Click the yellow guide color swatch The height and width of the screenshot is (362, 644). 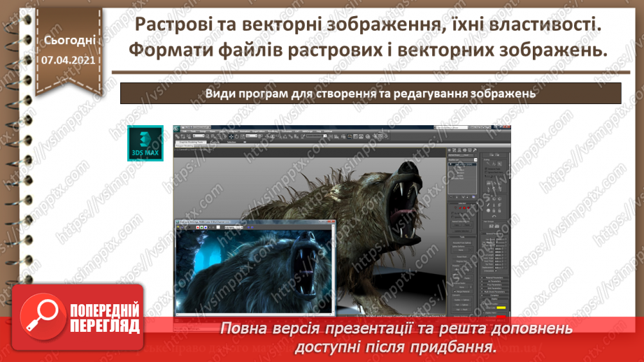click(x=501, y=307)
